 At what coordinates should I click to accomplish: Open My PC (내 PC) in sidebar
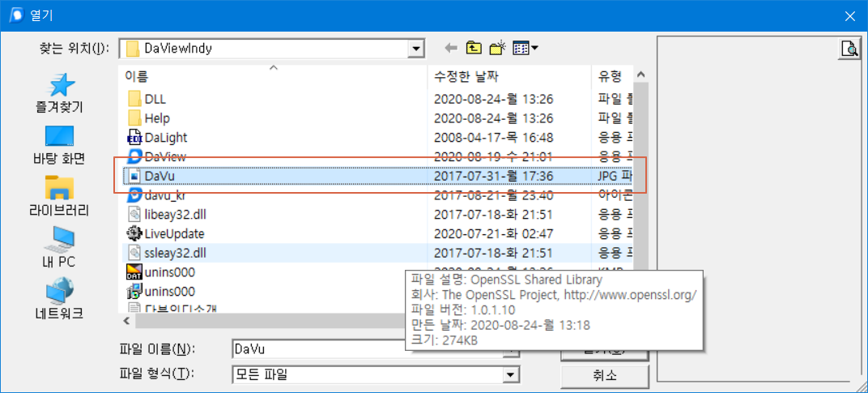pos(58,248)
